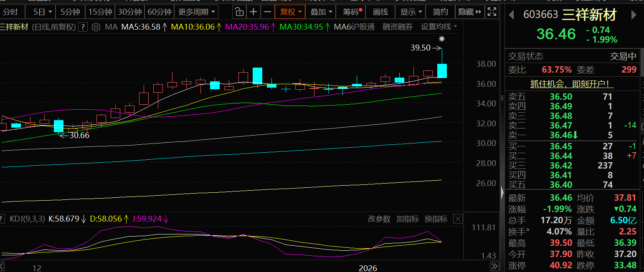Click the fullscreen expand icon

(492, 12)
